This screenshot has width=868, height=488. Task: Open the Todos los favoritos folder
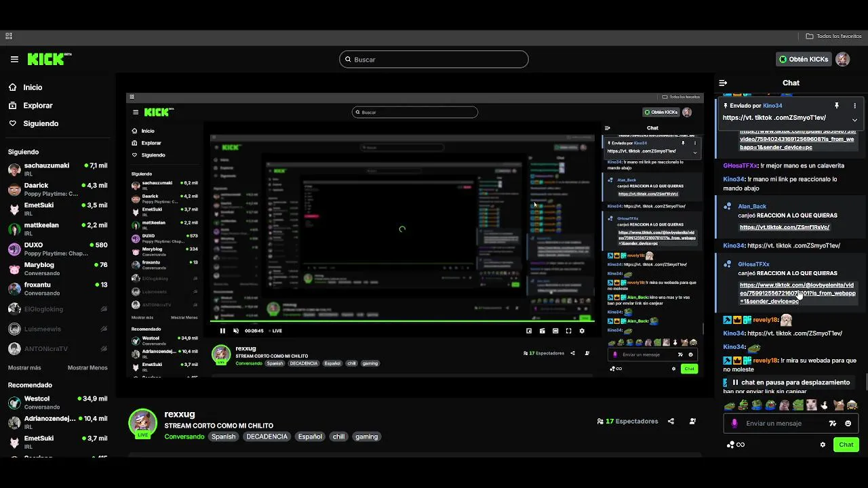pos(834,36)
